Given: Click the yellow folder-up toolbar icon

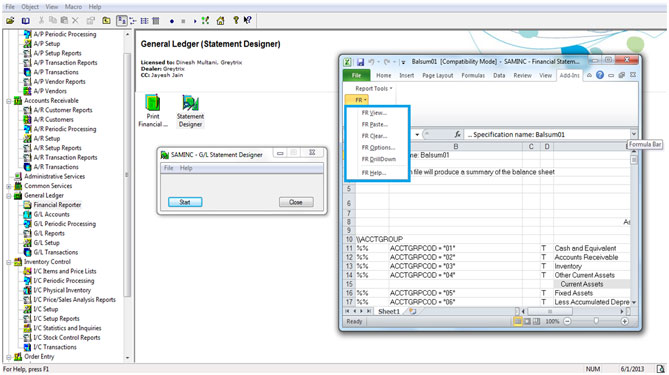Looking at the screenshot, I should point(106,20).
